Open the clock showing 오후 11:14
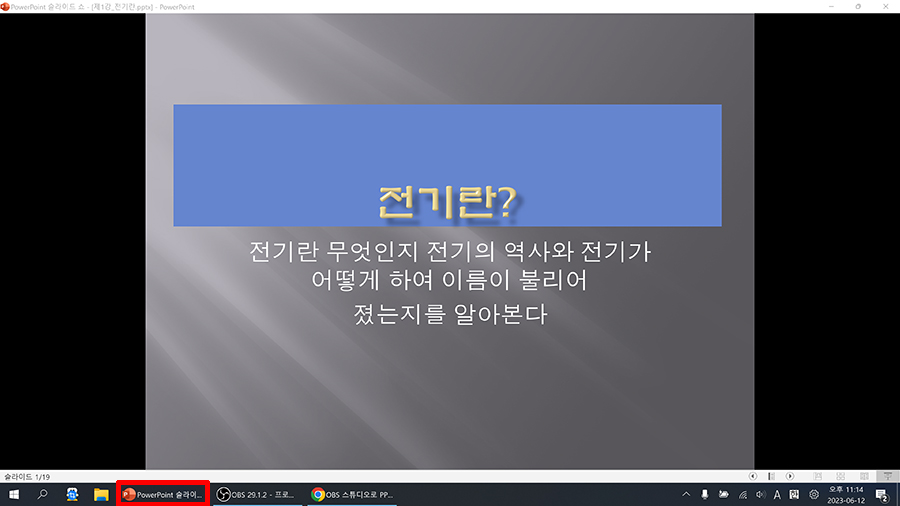Screen dimensions: 900x506 pos(846,495)
